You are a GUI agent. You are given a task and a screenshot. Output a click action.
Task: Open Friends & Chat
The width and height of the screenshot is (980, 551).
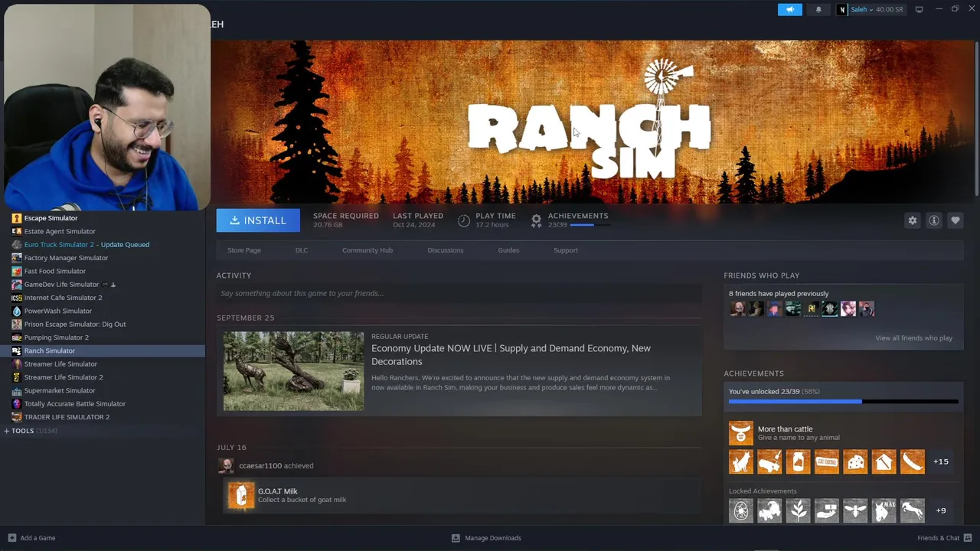[943, 538]
